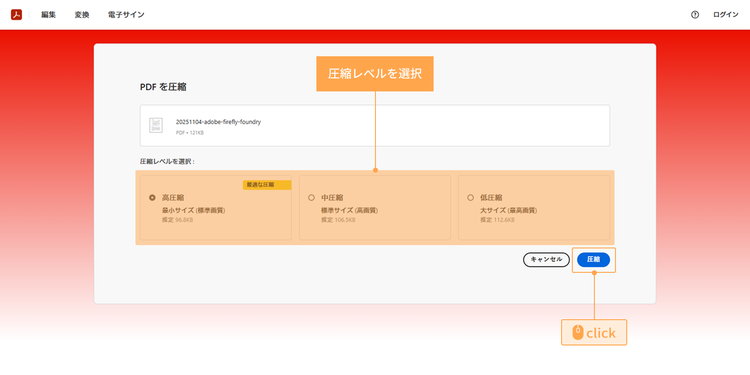Click the 推定 112.6KB estimate text

tap(497, 220)
